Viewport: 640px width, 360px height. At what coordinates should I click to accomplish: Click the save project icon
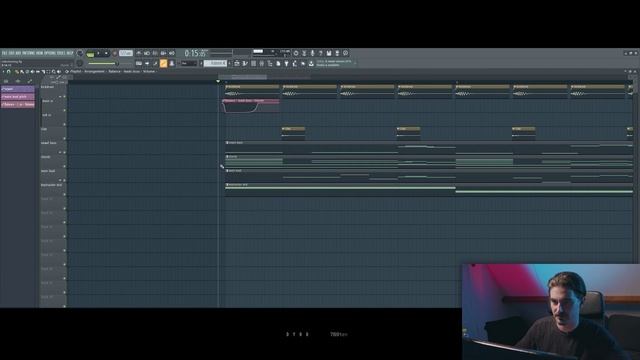[329, 53]
